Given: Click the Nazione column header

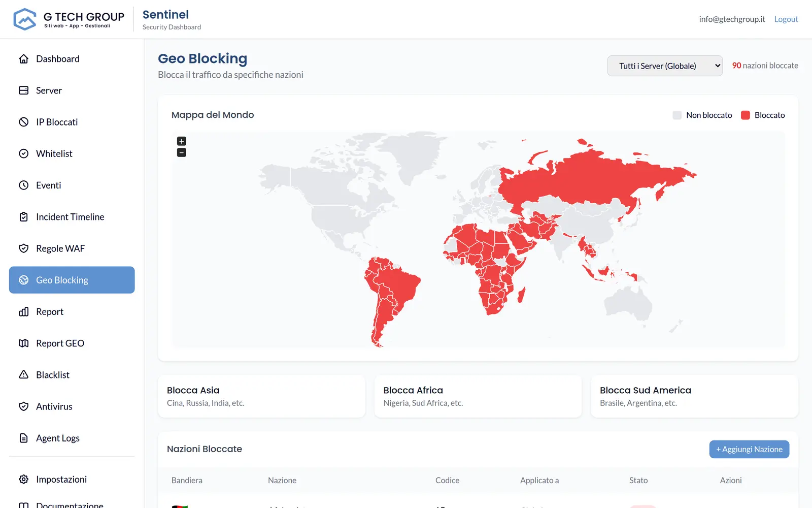Looking at the screenshot, I should [x=282, y=481].
